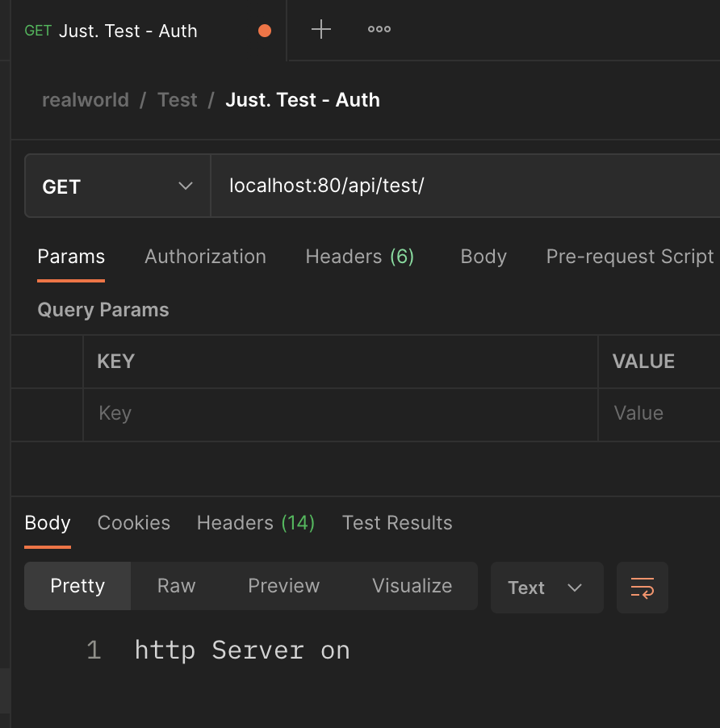Click the realworld breadcrumb link
This screenshot has width=720, height=728.
[86, 100]
